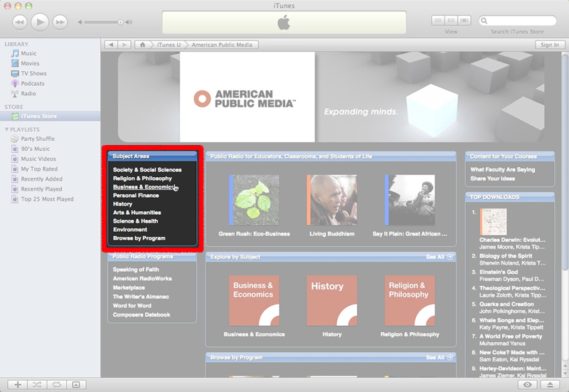Open Business & Economics subject tile
569x392 pixels.
pyautogui.click(x=254, y=300)
